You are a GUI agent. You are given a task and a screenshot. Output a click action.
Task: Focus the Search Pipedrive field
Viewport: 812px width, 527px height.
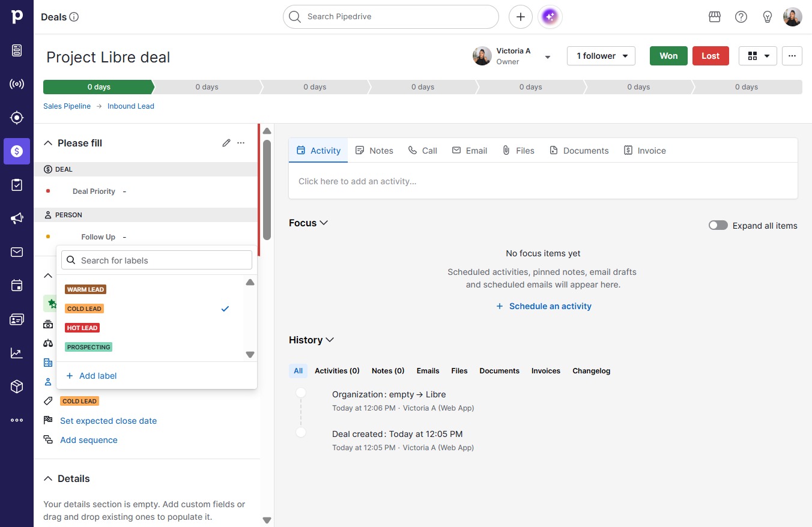[x=391, y=17]
